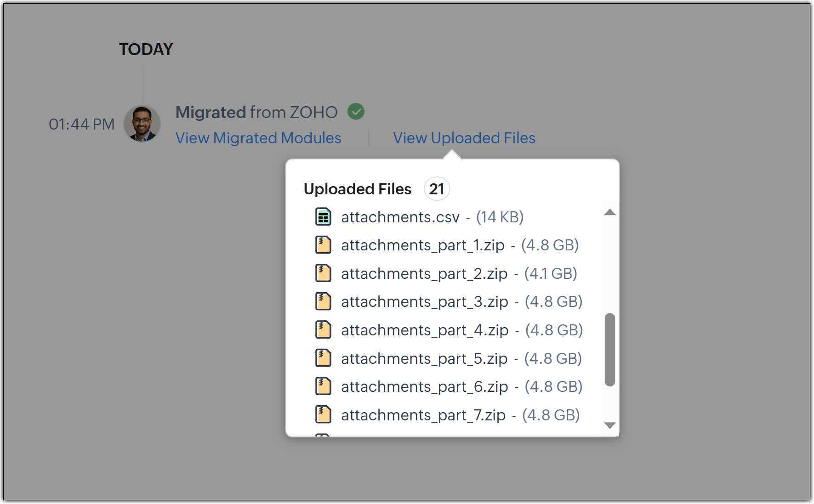
Task: Click the scroll down arrow in file list
Action: [610, 425]
